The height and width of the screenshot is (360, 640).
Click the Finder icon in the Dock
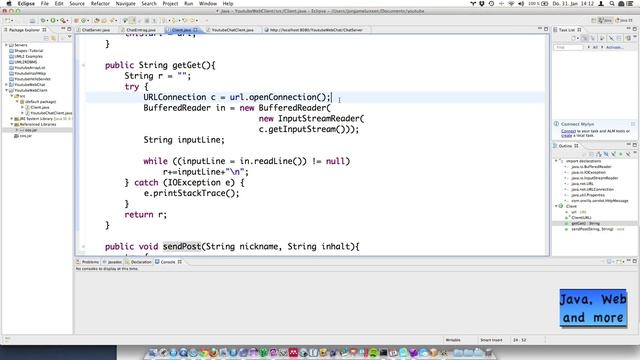pos(152,353)
